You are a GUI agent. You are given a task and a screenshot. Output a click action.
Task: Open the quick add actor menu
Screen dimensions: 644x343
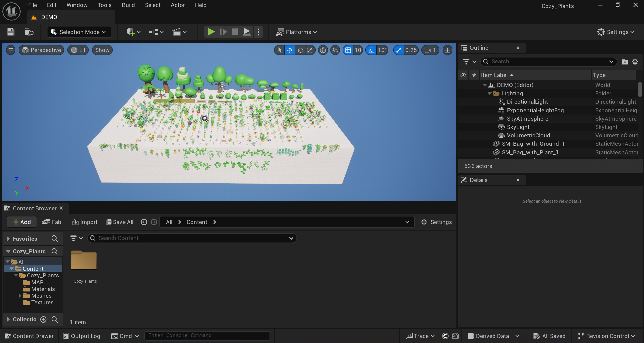point(133,32)
